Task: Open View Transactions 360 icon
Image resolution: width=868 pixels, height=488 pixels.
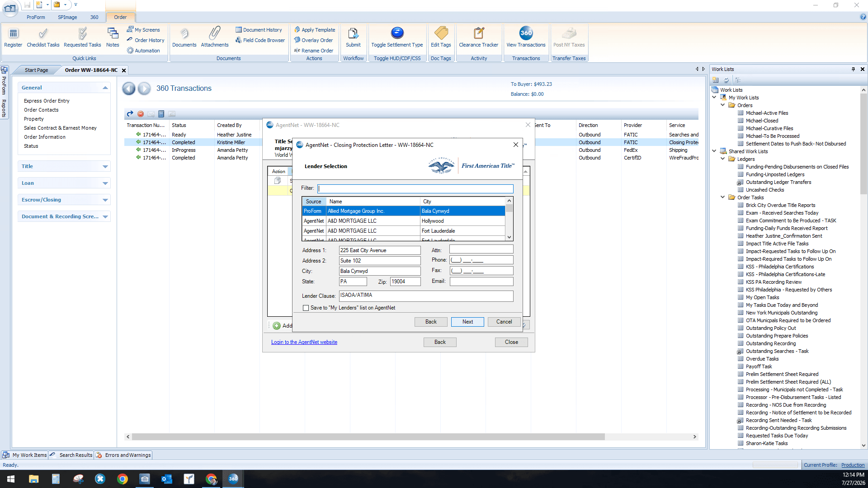Action: 526,37
